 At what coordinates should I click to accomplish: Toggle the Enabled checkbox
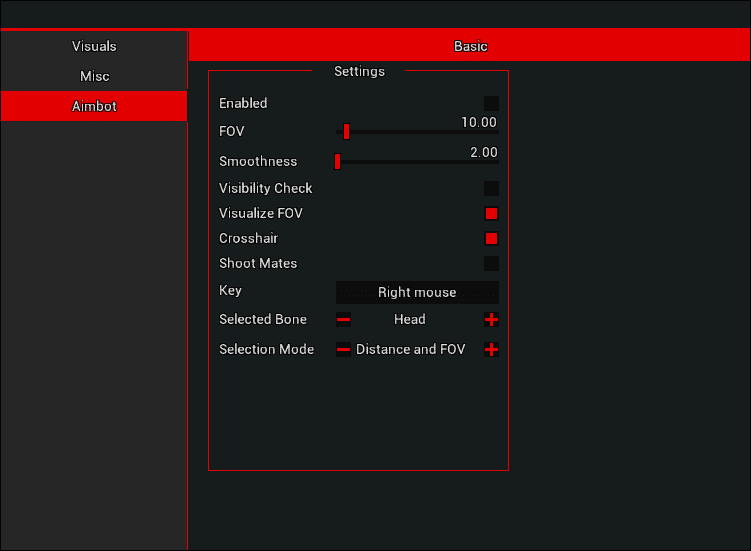pyautogui.click(x=491, y=103)
